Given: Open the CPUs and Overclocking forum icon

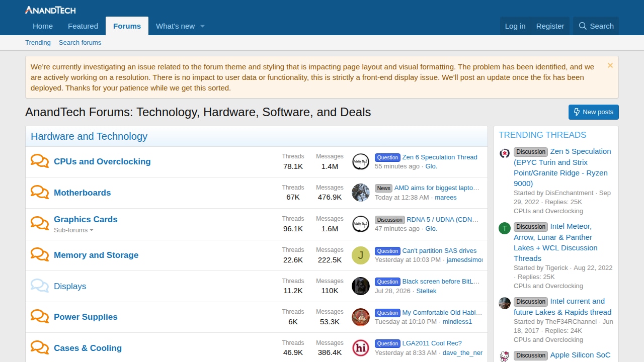Looking at the screenshot, I should click(x=40, y=161).
